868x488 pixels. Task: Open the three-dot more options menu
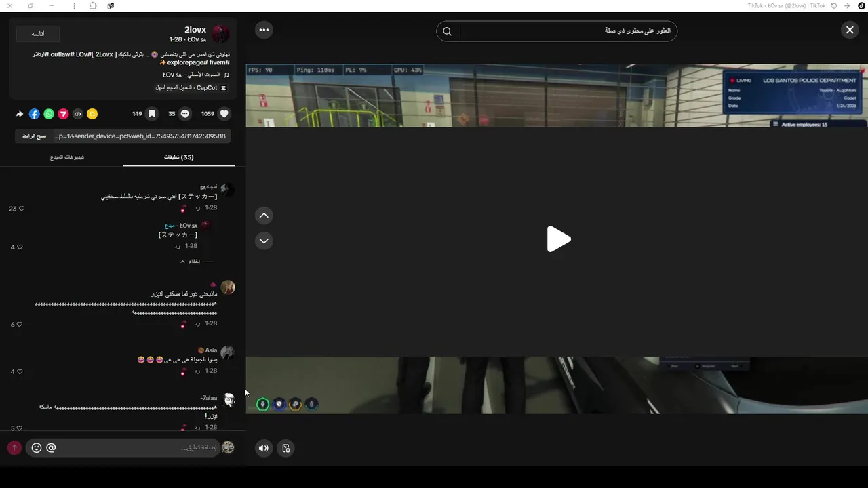tap(264, 30)
